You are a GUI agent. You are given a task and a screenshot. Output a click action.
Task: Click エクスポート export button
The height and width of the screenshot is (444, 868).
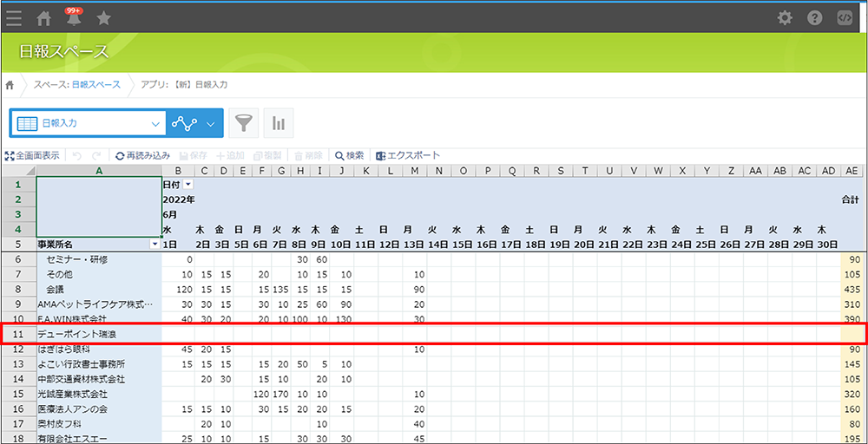coord(408,156)
